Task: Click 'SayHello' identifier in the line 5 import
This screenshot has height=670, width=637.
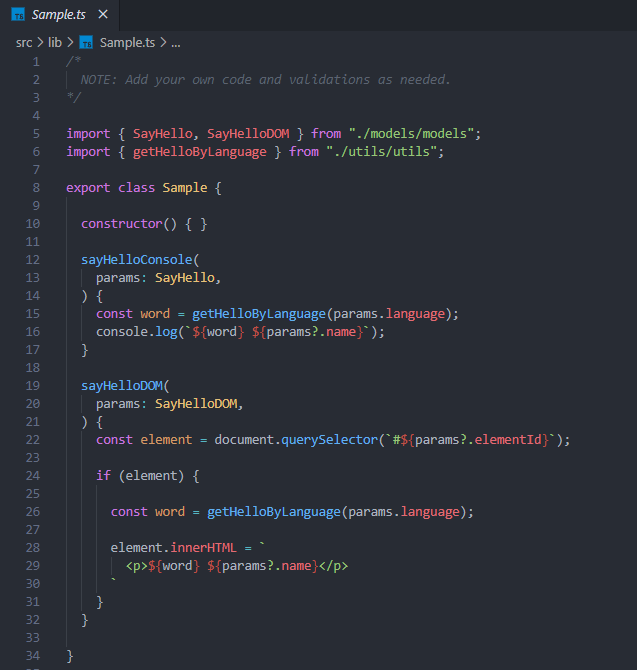Action: 163,134
